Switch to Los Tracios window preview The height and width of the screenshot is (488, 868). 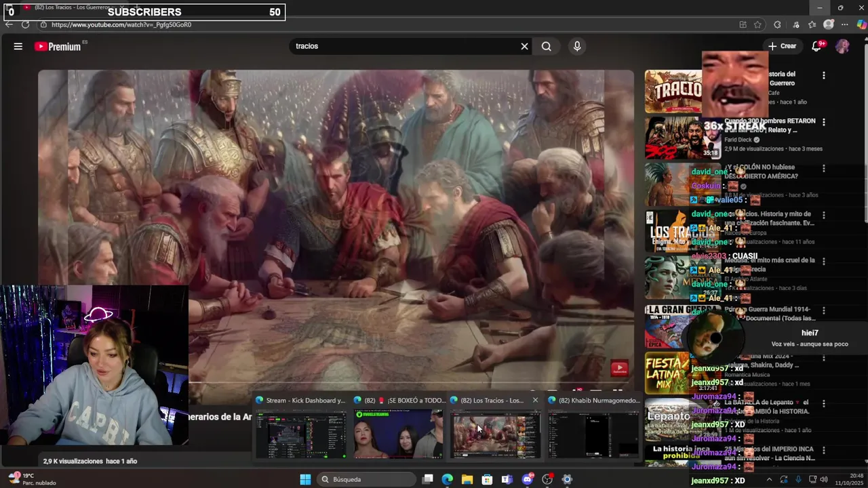click(x=496, y=427)
